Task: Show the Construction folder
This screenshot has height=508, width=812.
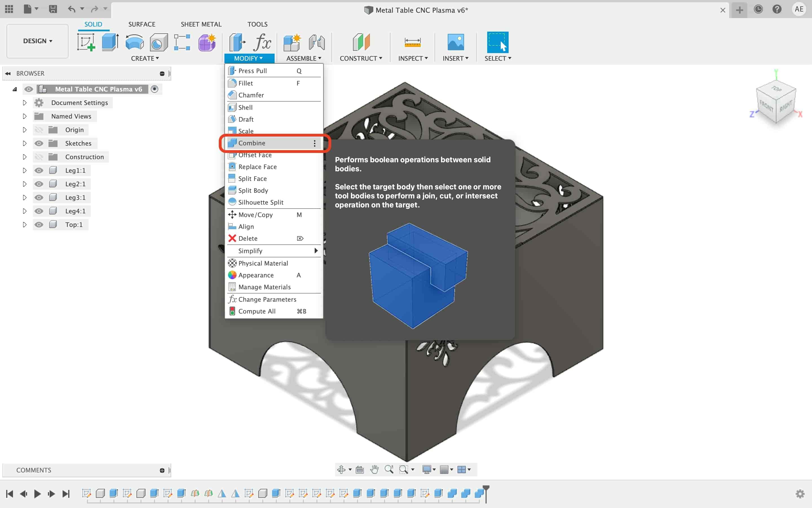Action: coord(39,157)
